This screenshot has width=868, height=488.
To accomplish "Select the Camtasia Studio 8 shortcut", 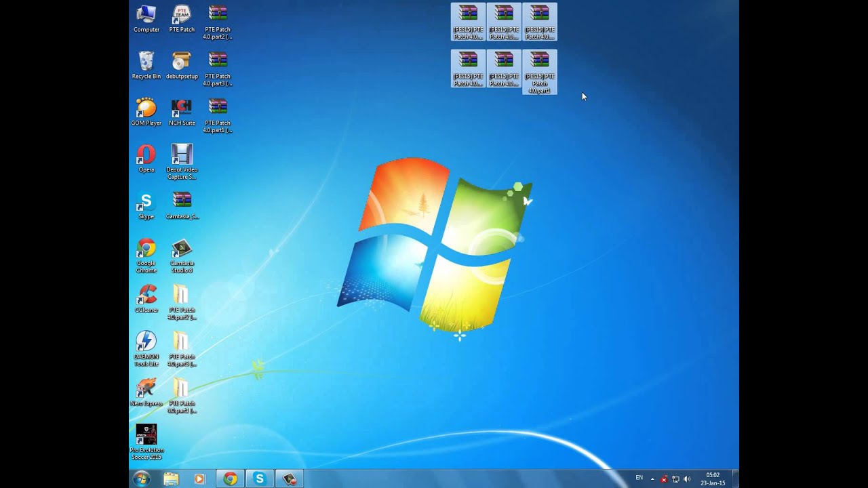I will pyautogui.click(x=182, y=256).
